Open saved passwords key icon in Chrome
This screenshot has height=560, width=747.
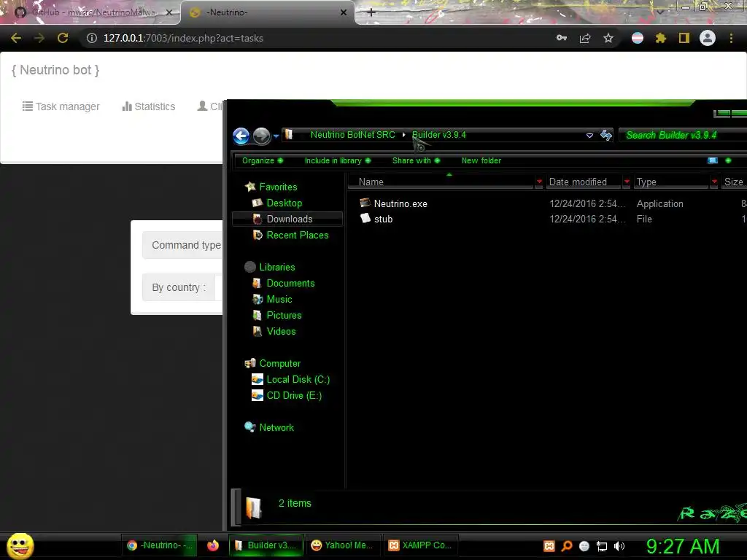562,38
